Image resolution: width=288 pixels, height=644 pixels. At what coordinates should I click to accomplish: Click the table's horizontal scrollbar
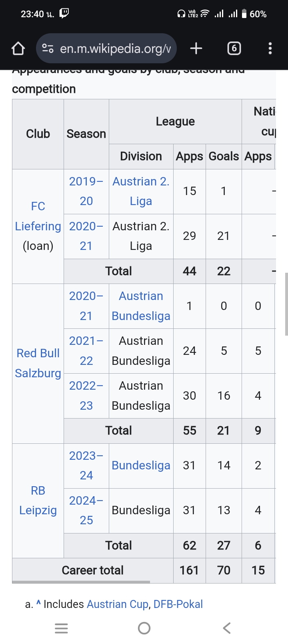click(81, 582)
